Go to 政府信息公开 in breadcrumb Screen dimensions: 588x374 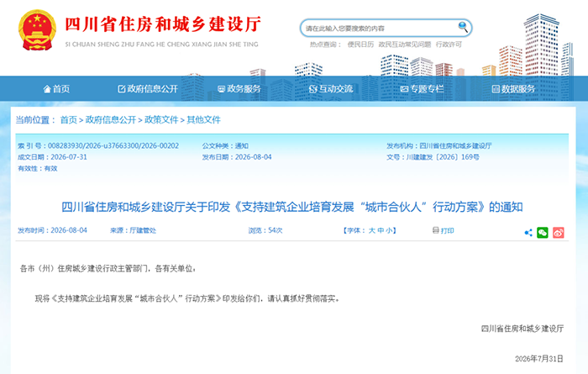111,119
